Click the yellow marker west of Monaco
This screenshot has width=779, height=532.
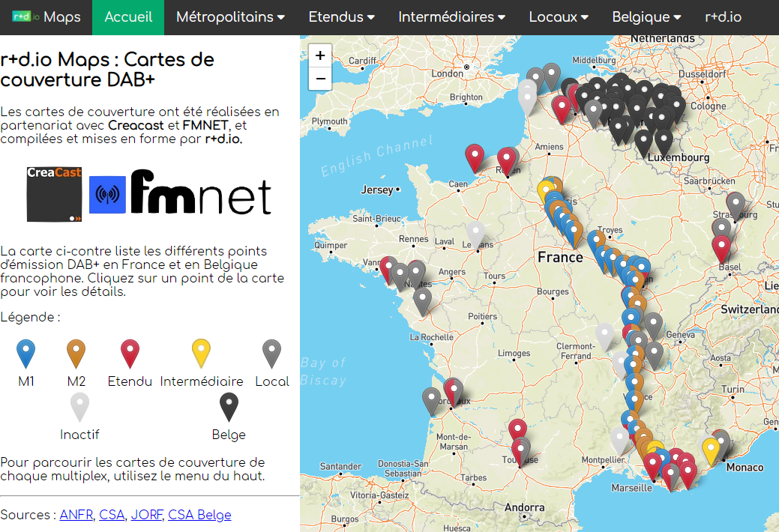[x=710, y=452]
